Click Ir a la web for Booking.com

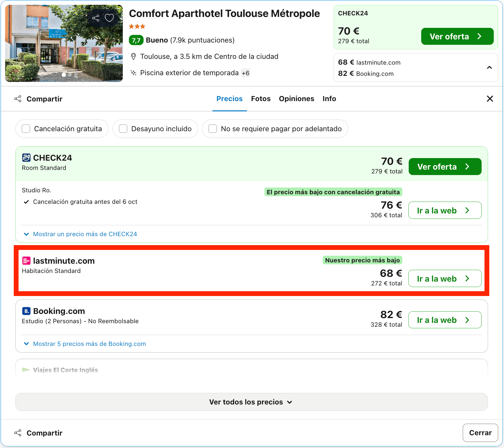445,320
